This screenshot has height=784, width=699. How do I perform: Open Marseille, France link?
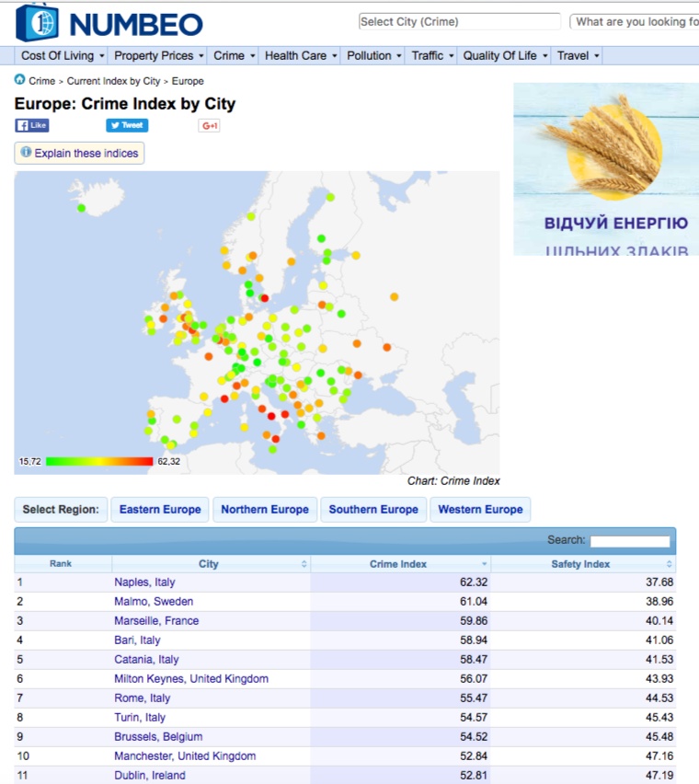(x=156, y=621)
